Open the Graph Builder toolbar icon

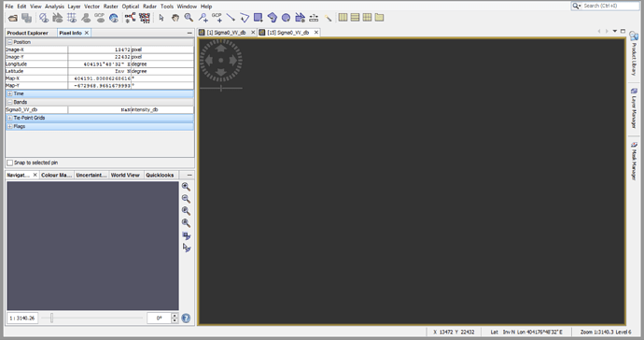point(130,18)
